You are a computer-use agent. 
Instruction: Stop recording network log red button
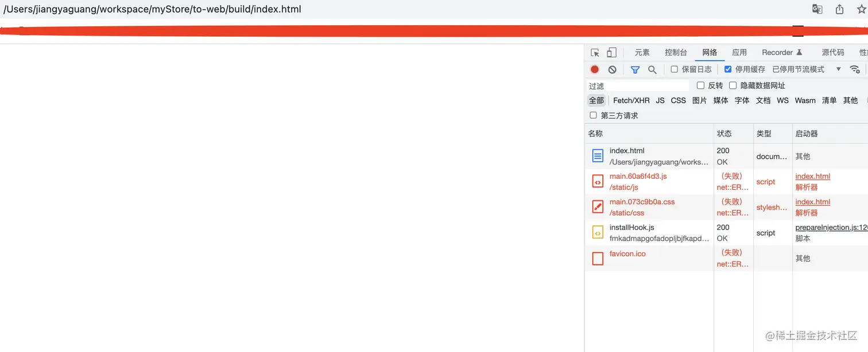pos(595,69)
